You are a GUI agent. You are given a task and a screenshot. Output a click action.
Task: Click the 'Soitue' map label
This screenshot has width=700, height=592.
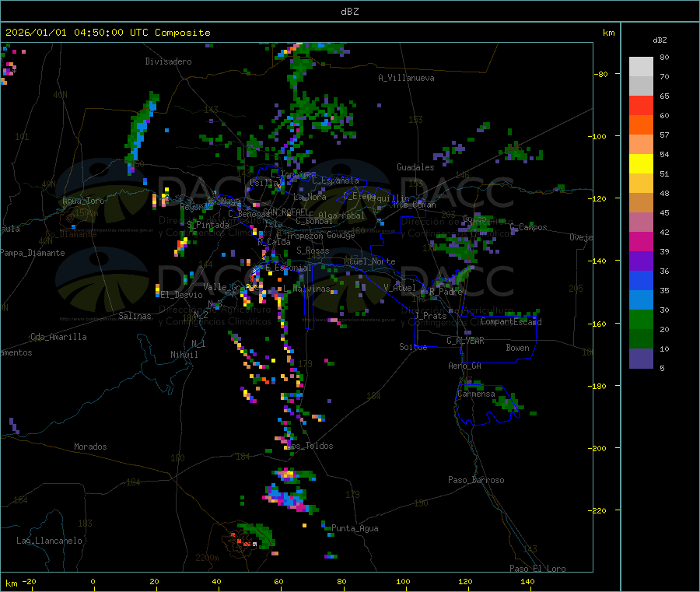pyautogui.click(x=413, y=347)
